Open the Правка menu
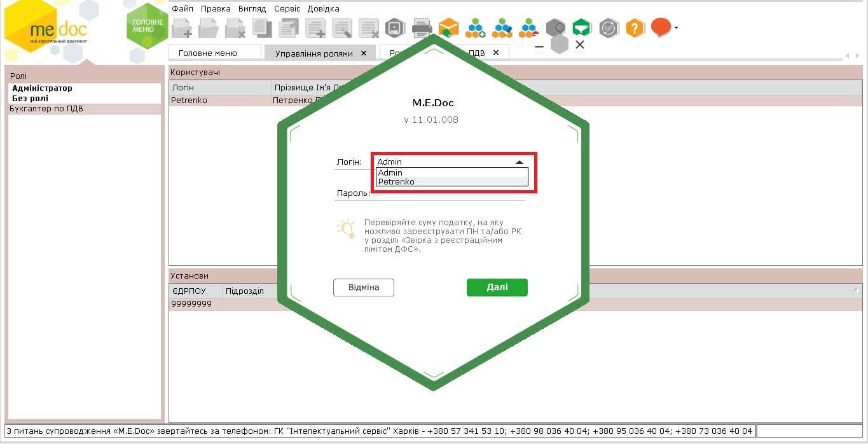The width and height of the screenshot is (868, 444). pos(216,9)
